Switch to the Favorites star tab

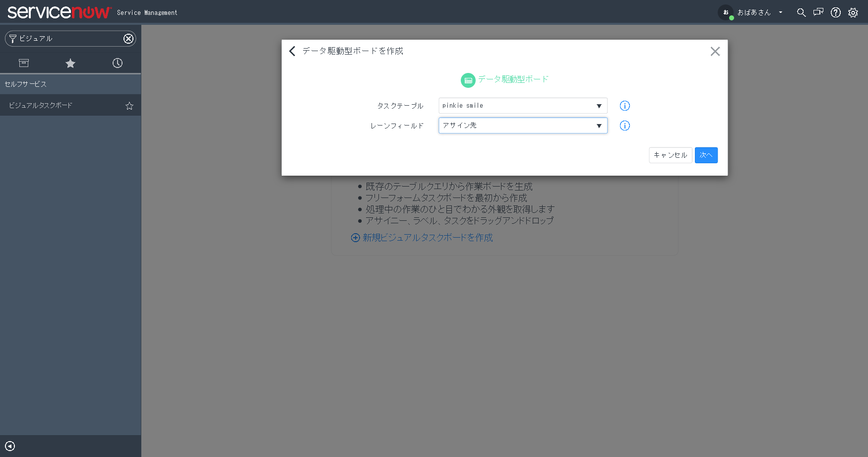click(70, 63)
